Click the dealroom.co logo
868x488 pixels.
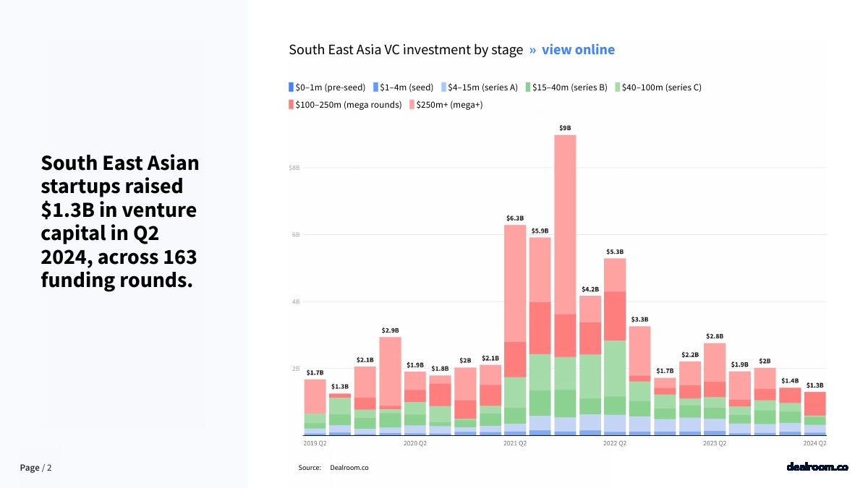[x=817, y=467]
